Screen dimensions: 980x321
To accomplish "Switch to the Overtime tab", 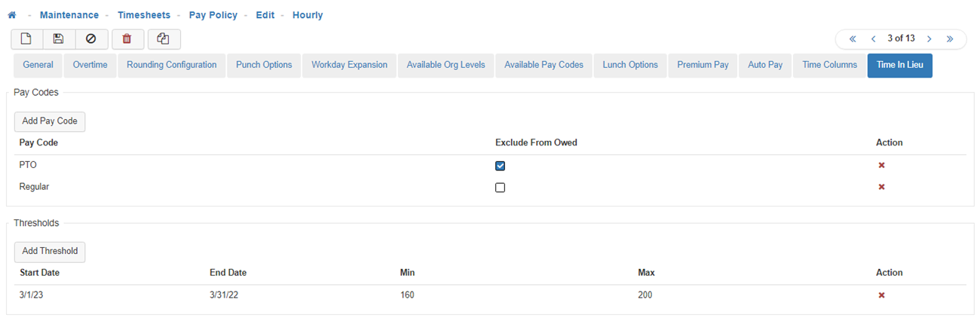I will 90,66.
